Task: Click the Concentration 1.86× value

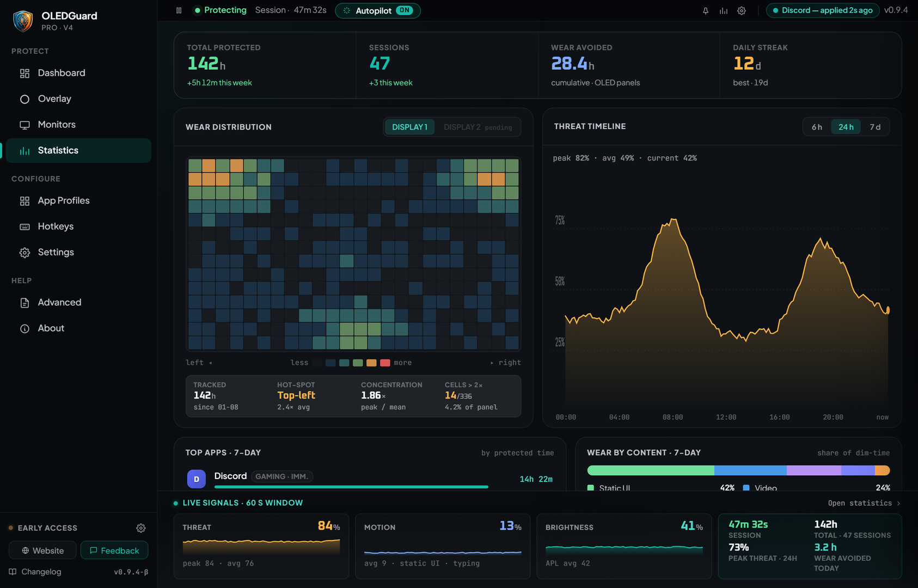Action: (374, 395)
